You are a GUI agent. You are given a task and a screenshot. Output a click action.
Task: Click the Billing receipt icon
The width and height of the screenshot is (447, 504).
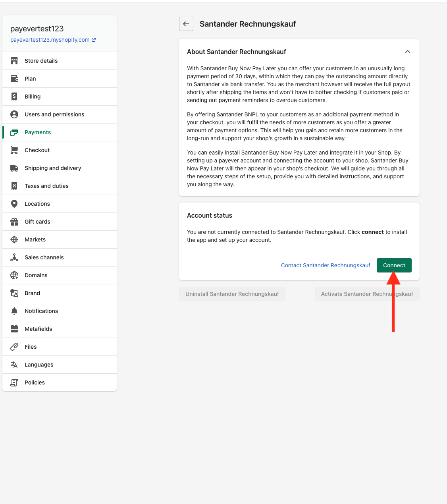coord(14,97)
